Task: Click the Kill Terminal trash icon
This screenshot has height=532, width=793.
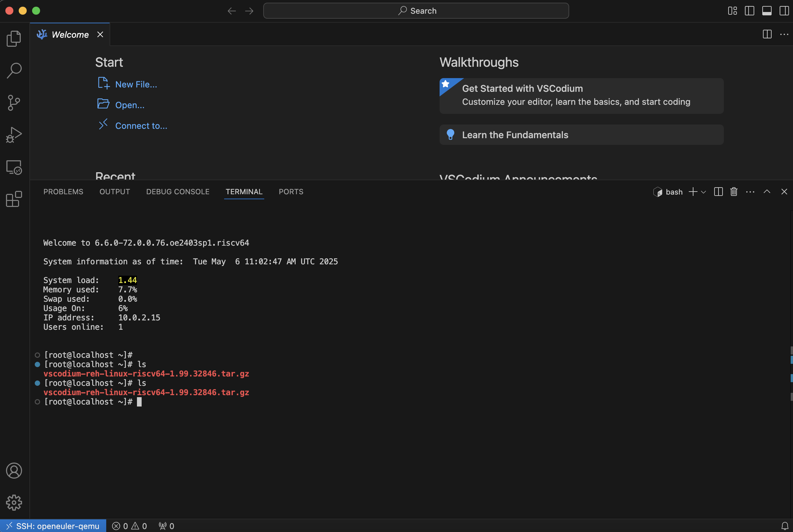Action: point(734,192)
